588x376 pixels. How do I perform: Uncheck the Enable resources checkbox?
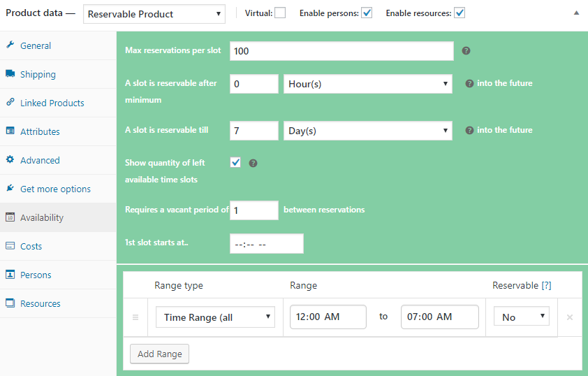(x=460, y=13)
